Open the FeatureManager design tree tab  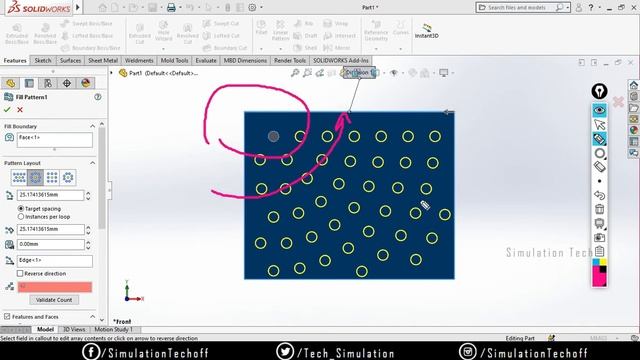(11, 83)
